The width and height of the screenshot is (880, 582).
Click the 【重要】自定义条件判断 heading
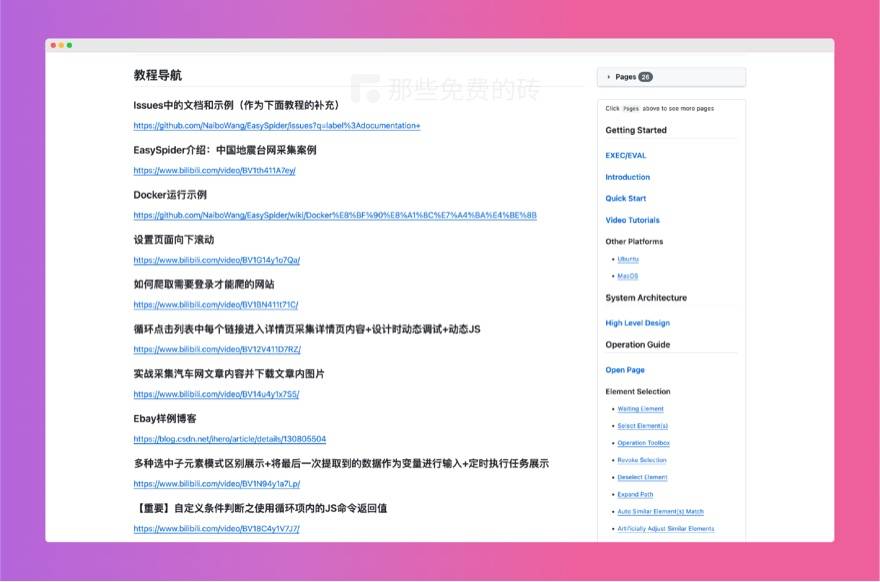click(260, 508)
